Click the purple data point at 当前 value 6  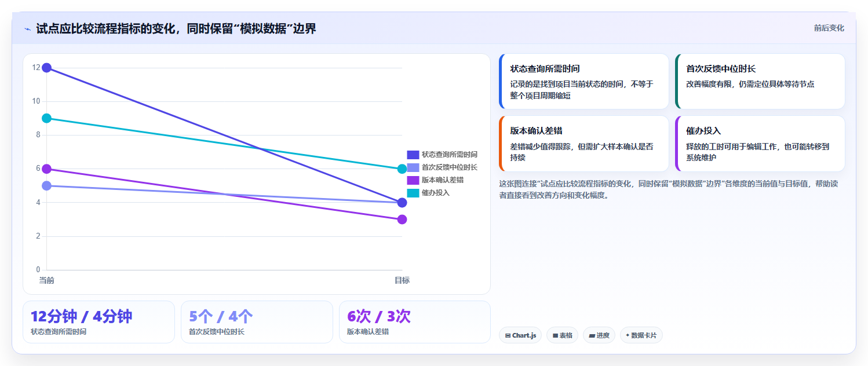coord(47,169)
